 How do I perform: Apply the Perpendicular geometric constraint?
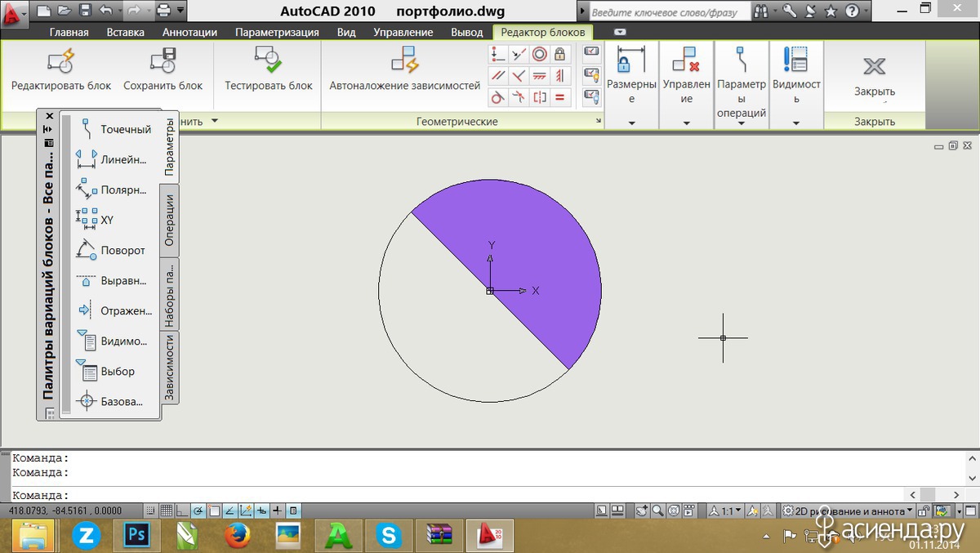pos(519,76)
